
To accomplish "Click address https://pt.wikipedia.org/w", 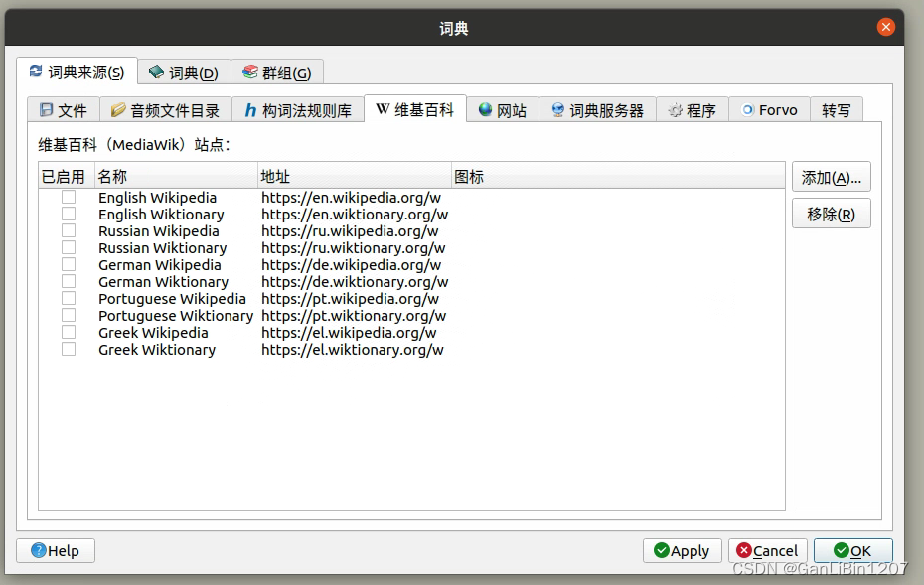I will pos(350,299).
